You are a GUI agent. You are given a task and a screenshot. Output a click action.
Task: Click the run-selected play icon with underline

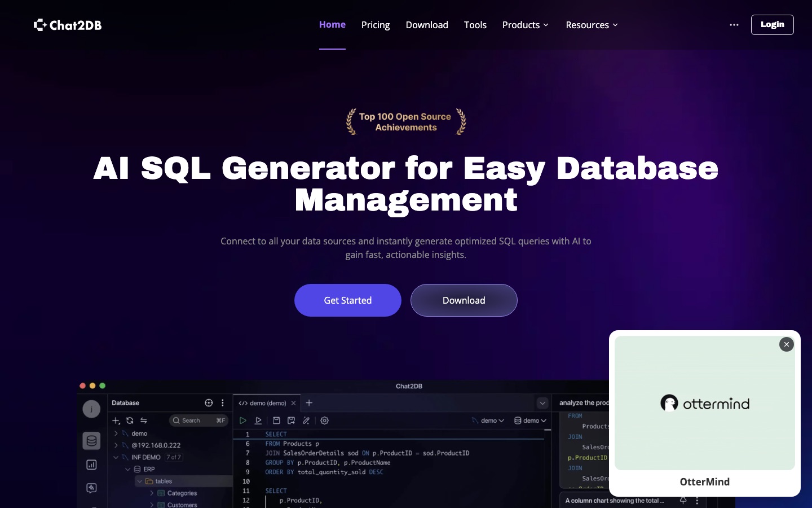click(258, 421)
